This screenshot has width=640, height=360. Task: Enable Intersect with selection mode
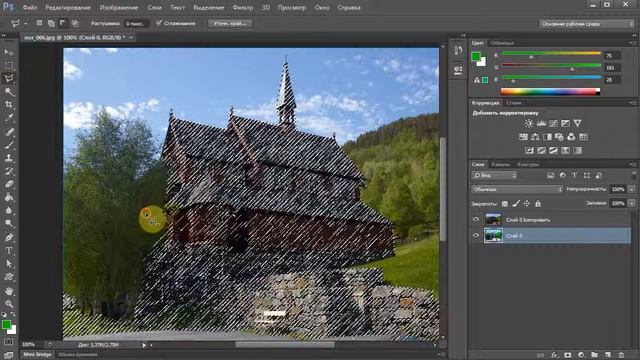[x=75, y=23]
